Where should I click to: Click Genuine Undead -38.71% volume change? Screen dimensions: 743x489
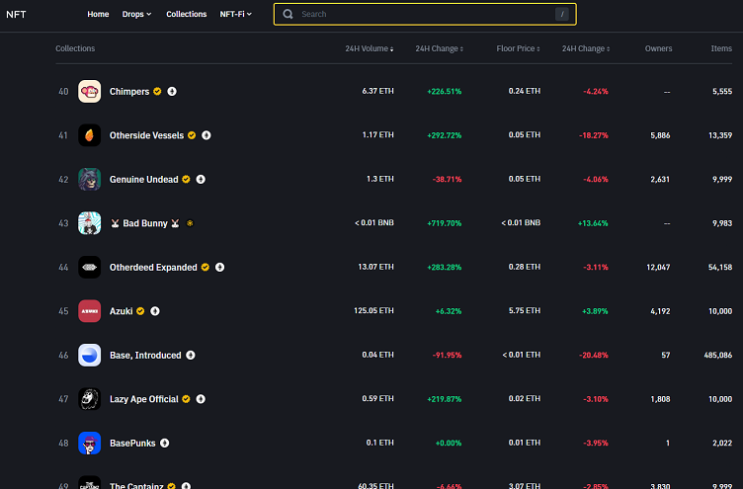click(x=447, y=179)
